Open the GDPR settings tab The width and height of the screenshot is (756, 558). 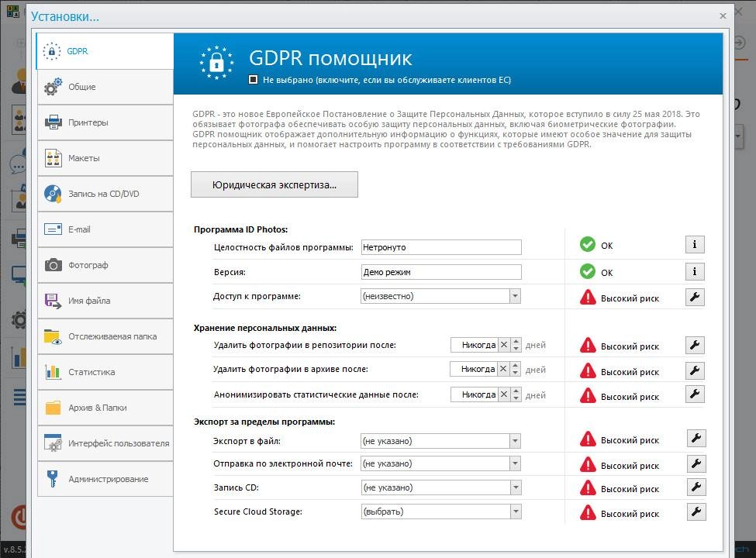(x=105, y=51)
